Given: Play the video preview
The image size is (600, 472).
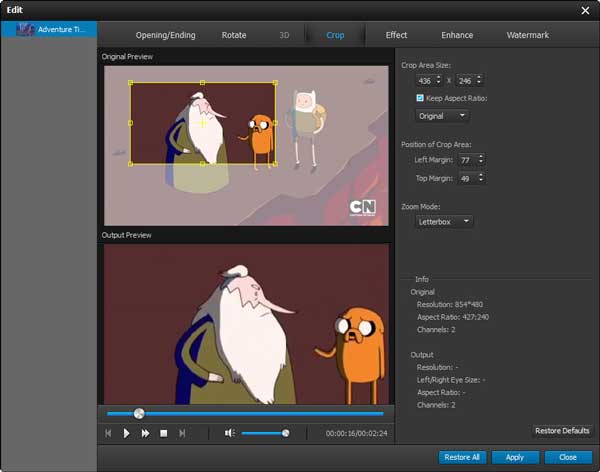Looking at the screenshot, I should click(x=126, y=433).
